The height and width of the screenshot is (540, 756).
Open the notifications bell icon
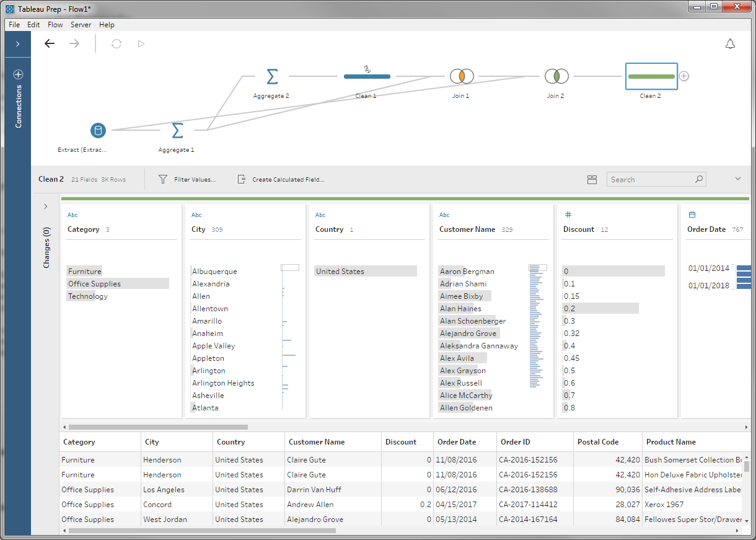pos(731,43)
